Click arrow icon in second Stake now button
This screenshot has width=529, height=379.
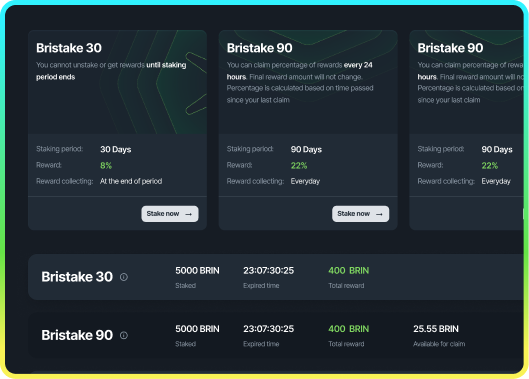[379, 214]
